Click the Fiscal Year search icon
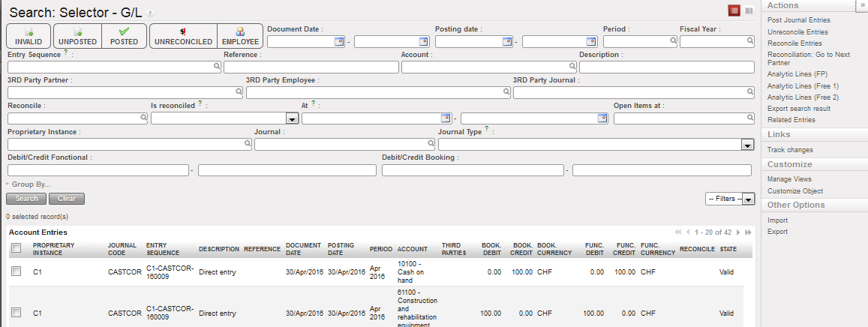This screenshot has height=327, width=868. tap(749, 42)
